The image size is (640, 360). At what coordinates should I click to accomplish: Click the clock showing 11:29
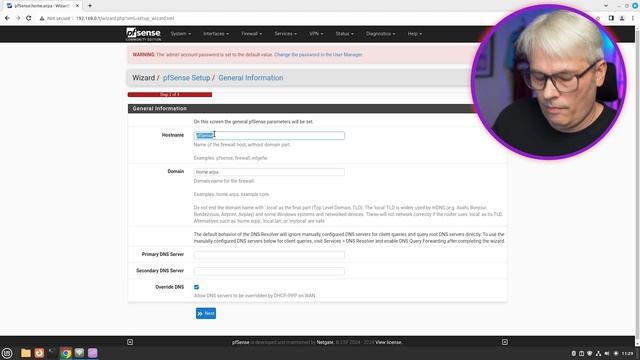click(x=627, y=353)
